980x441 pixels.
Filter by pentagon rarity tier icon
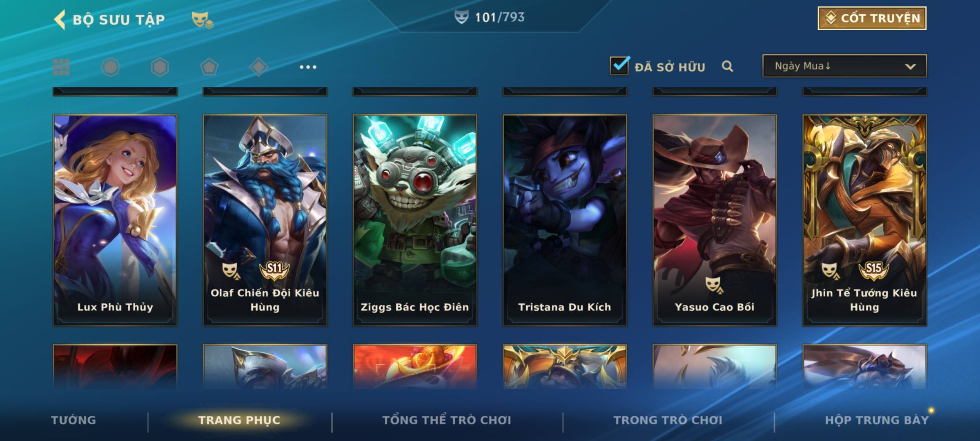(209, 67)
